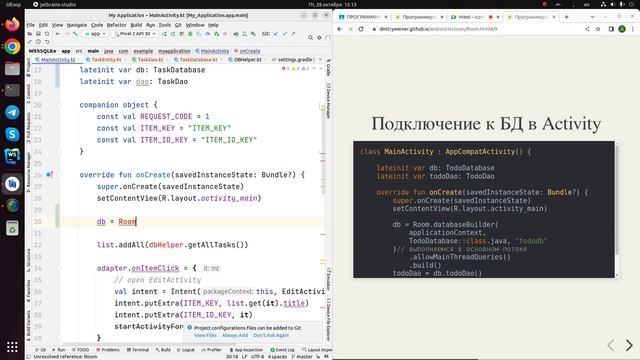Image resolution: width=640 pixels, height=360 pixels.
Task: Click the Chrome share page icon
Action: (x=587, y=29)
